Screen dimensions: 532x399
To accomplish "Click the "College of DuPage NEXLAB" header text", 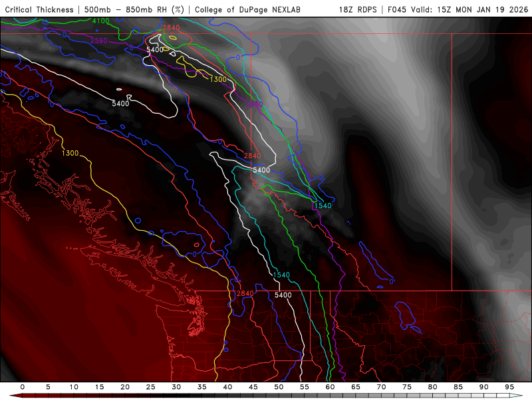I will coord(247,10).
